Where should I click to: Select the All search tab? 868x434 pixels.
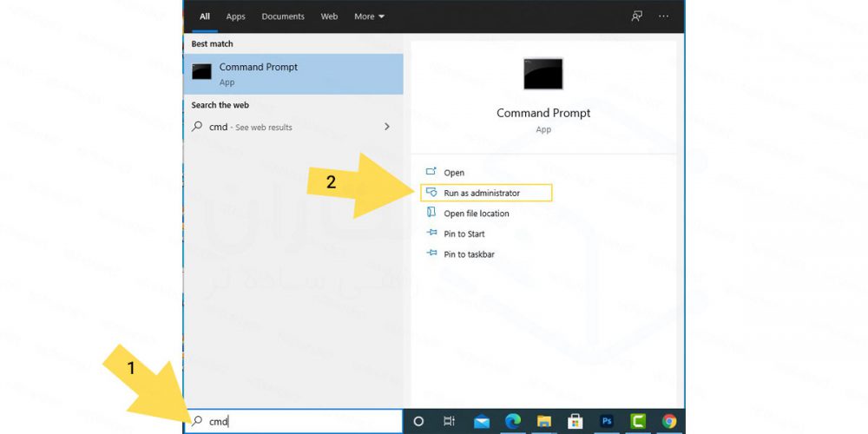[x=205, y=16]
